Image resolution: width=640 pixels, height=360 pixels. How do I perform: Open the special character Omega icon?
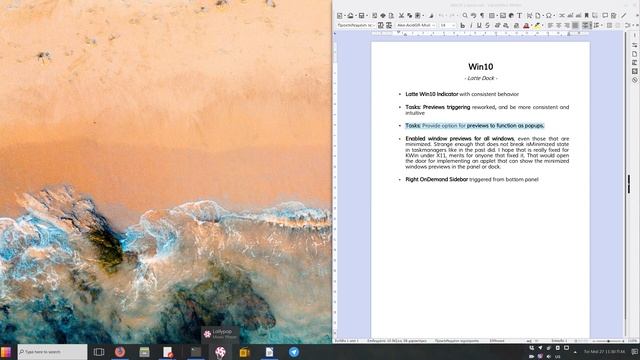pos(549,16)
